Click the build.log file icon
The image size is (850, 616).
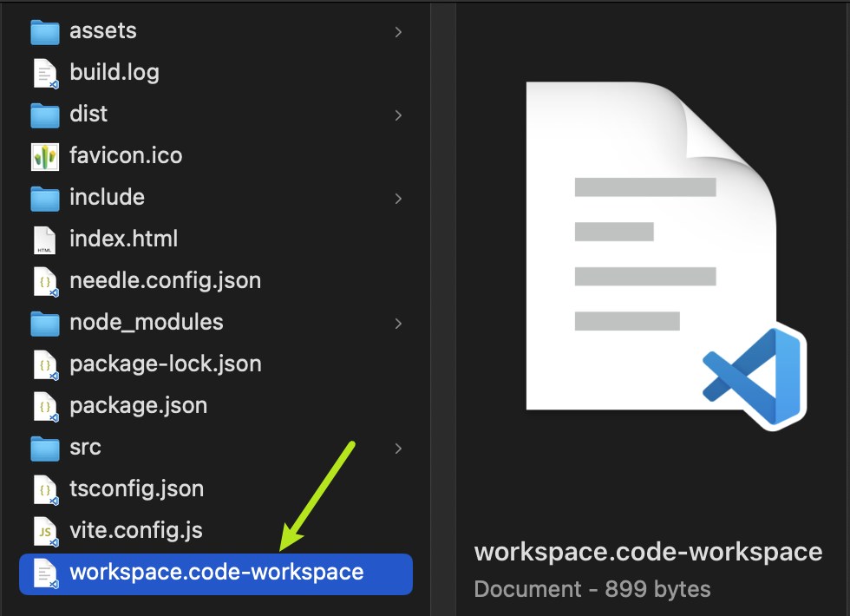pos(45,73)
